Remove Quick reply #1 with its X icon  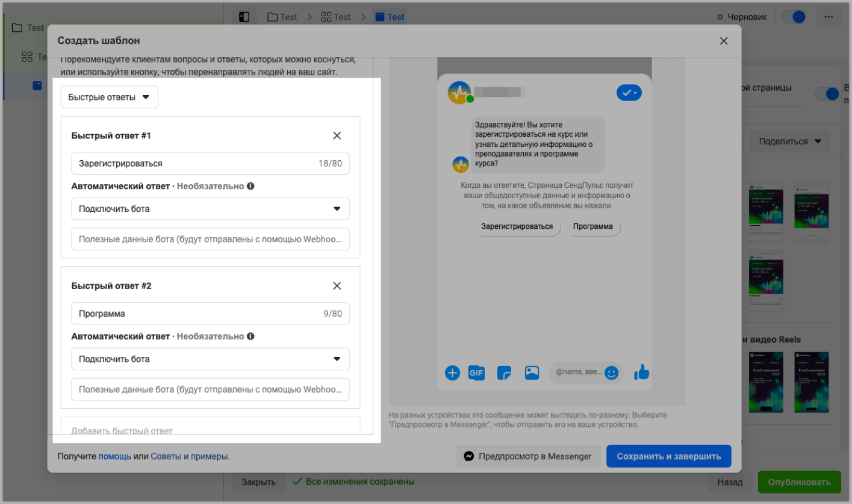337,135
